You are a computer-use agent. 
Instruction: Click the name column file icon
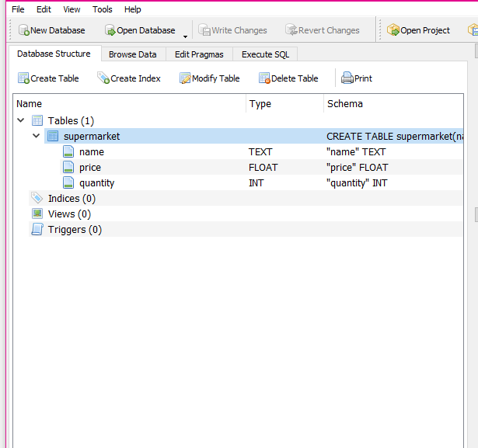(x=68, y=151)
